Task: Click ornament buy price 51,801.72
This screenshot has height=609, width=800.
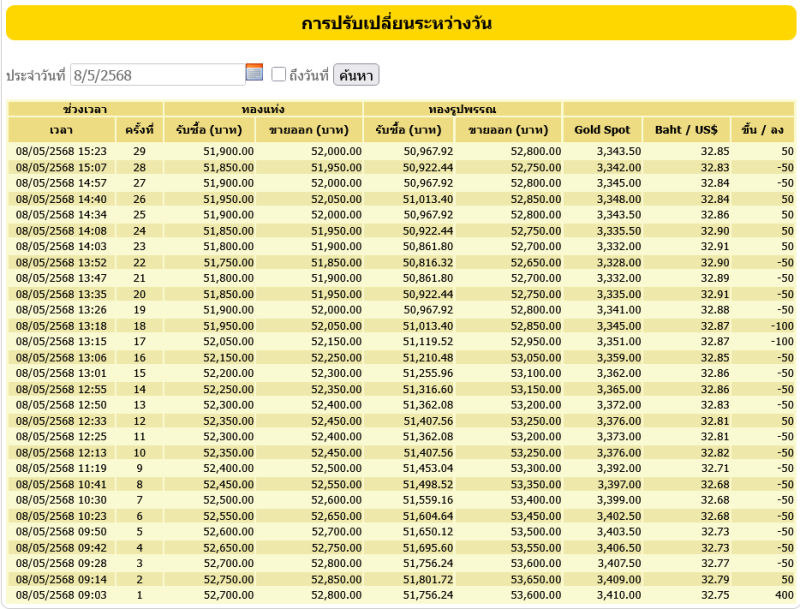Action: pyautogui.click(x=428, y=579)
